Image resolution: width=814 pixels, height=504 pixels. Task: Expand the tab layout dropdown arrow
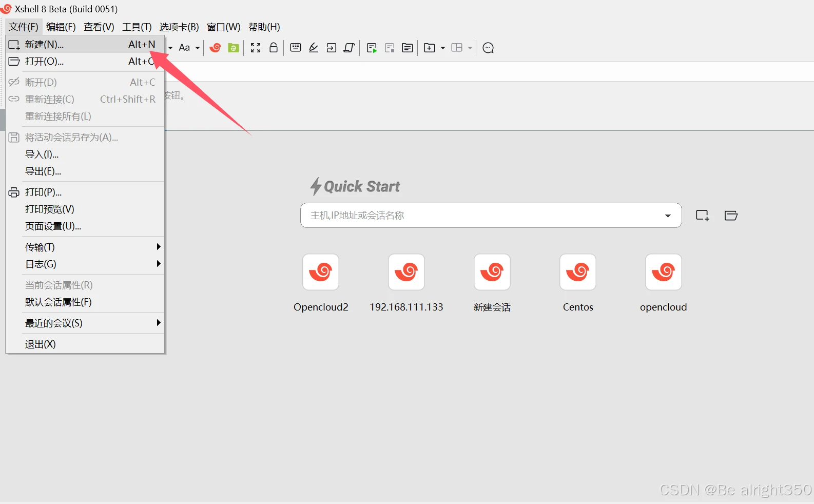[470, 48]
